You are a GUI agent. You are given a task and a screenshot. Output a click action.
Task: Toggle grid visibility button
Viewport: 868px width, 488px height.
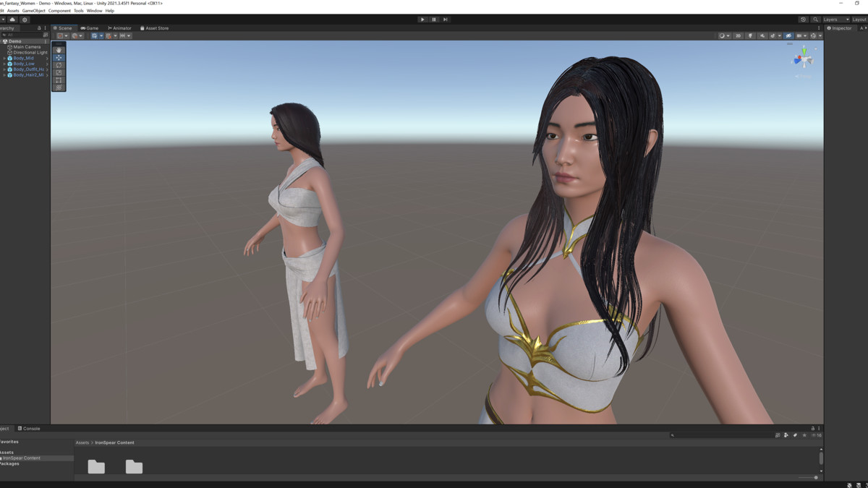point(95,35)
